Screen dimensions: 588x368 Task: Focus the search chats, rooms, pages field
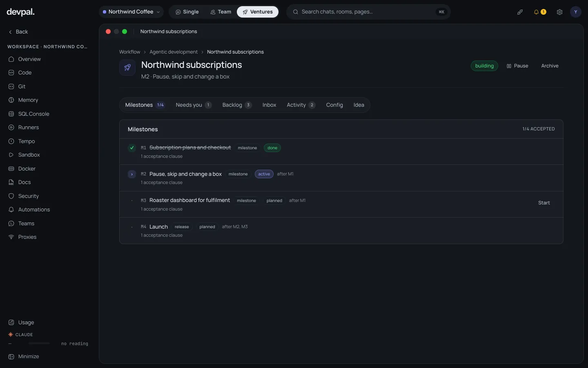pyautogui.click(x=368, y=12)
